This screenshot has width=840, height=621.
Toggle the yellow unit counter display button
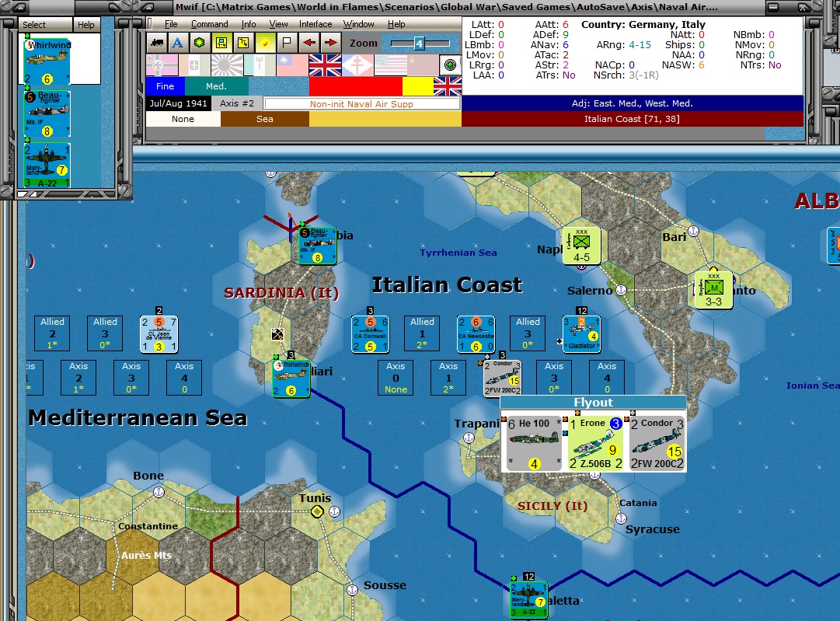(x=243, y=43)
